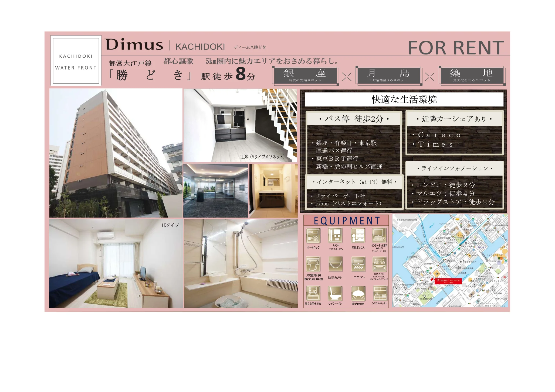Click the washbasin vanity (独立洗面化粧台) icon

click(x=313, y=293)
